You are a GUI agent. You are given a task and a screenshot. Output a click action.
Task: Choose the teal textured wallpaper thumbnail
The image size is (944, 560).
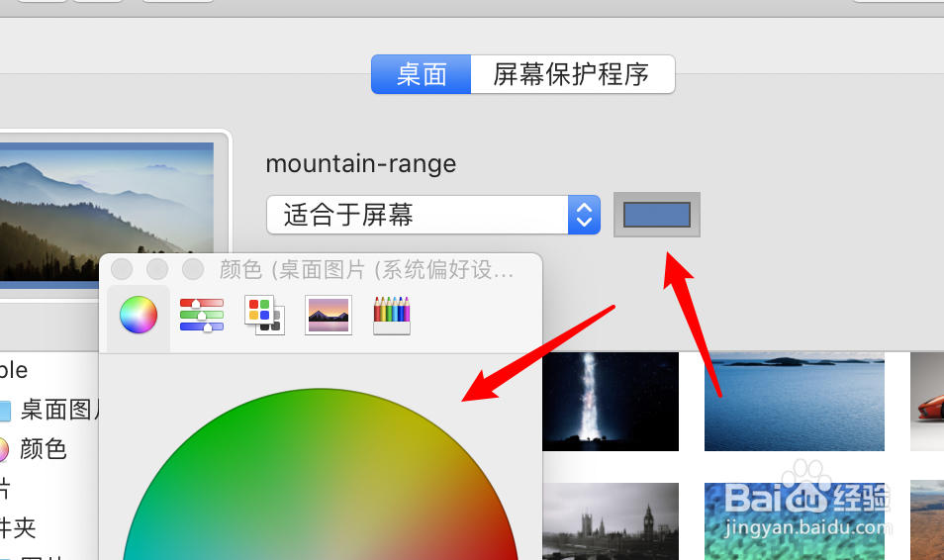pos(795,520)
